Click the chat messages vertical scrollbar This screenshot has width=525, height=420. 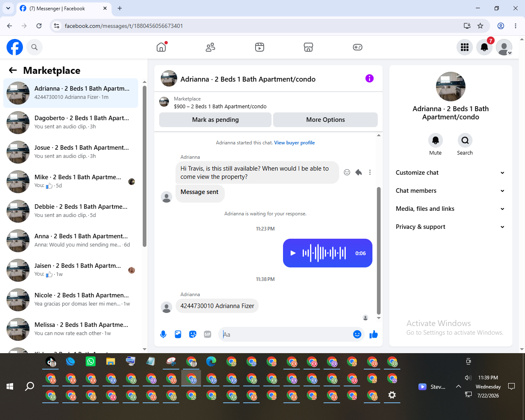point(379,250)
